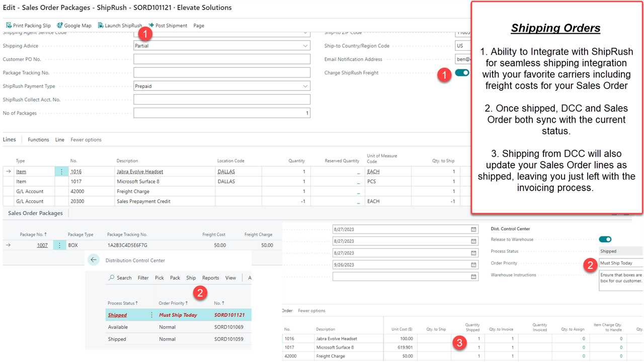Click tracking number 1A2B3C4D5E6F7G

127,245
